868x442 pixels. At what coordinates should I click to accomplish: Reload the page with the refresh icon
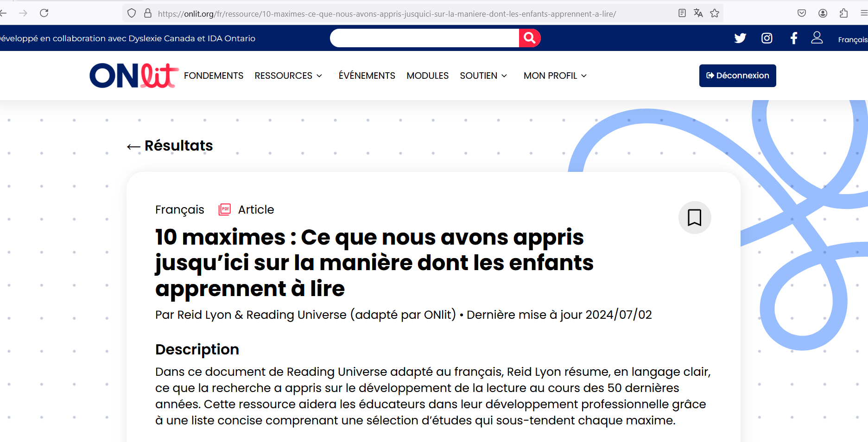[44, 13]
